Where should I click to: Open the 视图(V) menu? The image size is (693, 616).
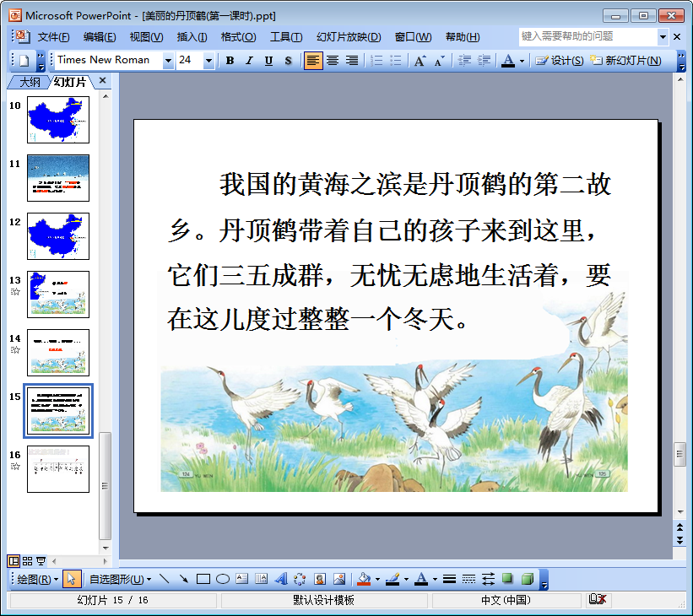(x=146, y=37)
